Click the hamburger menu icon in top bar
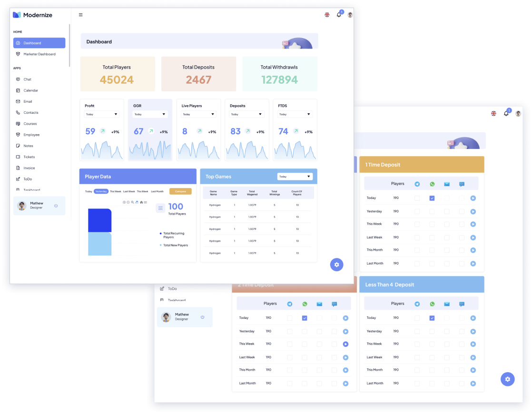Viewport: 532px width, 414px height. click(80, 15)
